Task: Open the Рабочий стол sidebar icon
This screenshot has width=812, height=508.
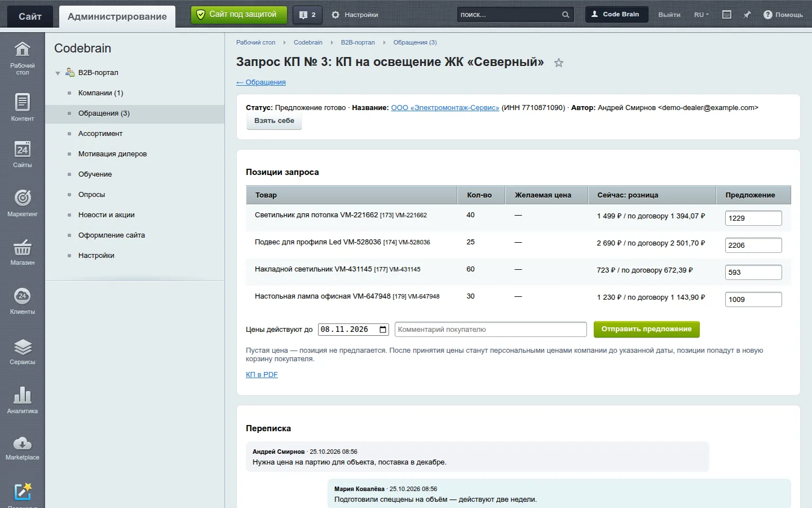Action: 22,58
